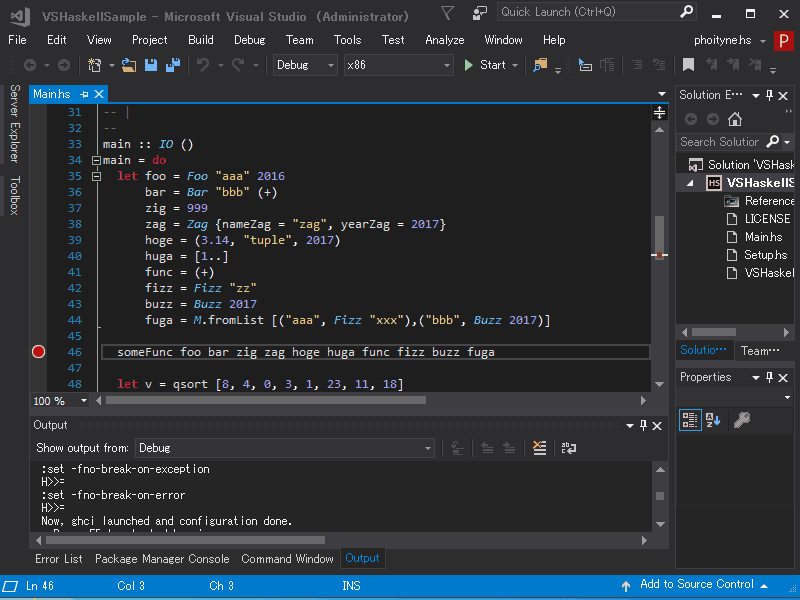Select References node in Solution Explorer
Image resolution: width=800 pixels, height=600 pixels.
coord(769,201)
